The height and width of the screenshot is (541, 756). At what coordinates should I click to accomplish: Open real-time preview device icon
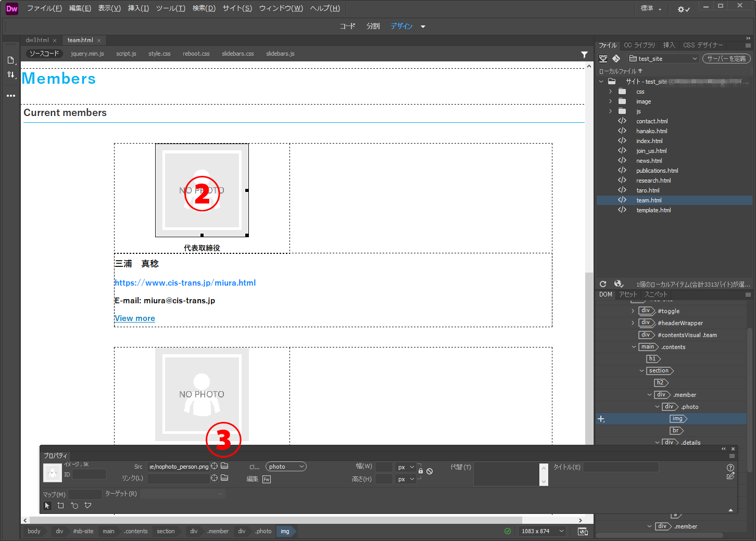(583, 531)
